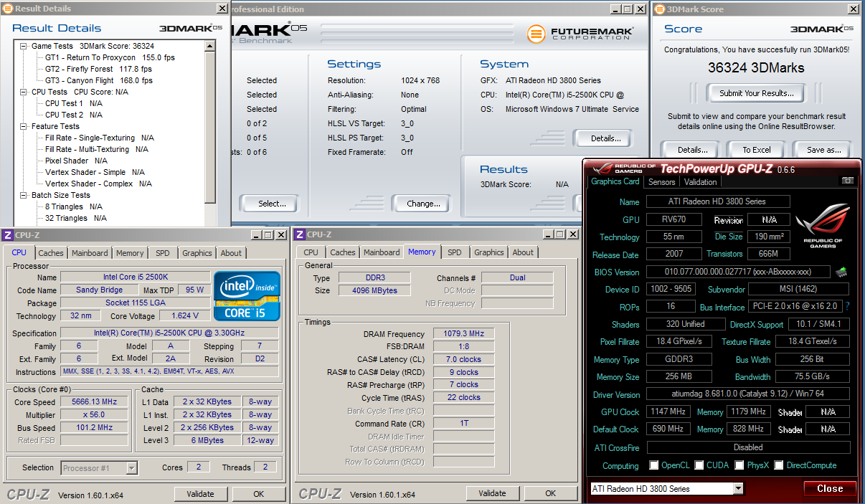Click the 36324 3DMarks score text
The image size is (865, 504).
click(757, 68)
